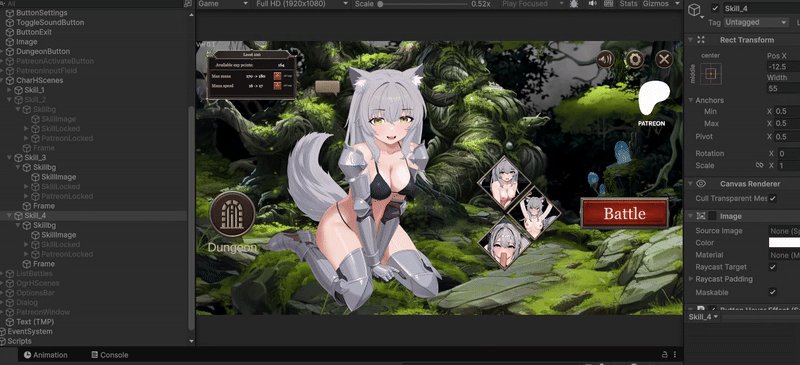This screenshot has height=365, width=800.
Task: Click the Skill_4 name field in Inspector
Action: coord(761,9)
